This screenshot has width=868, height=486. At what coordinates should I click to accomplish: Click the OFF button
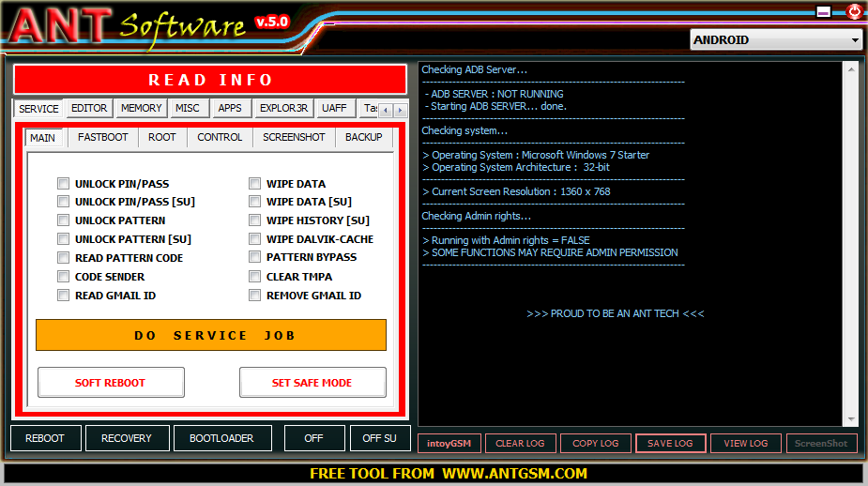[x=313, y=438]
